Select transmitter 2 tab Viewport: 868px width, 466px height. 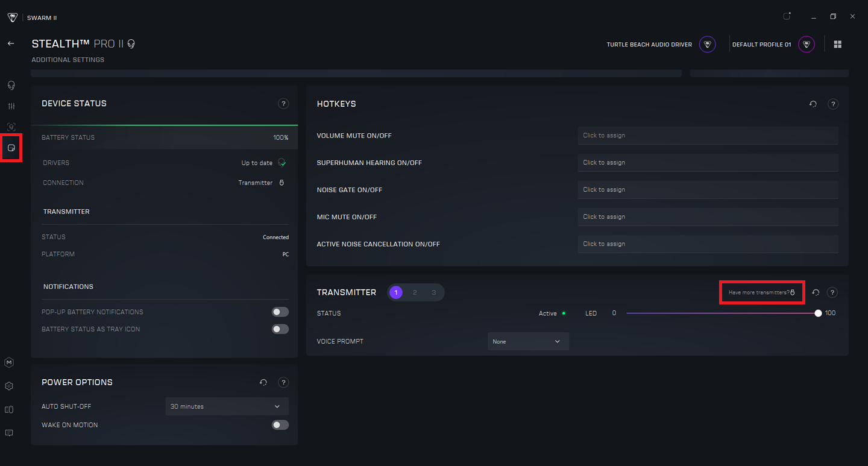coord(415,292)
